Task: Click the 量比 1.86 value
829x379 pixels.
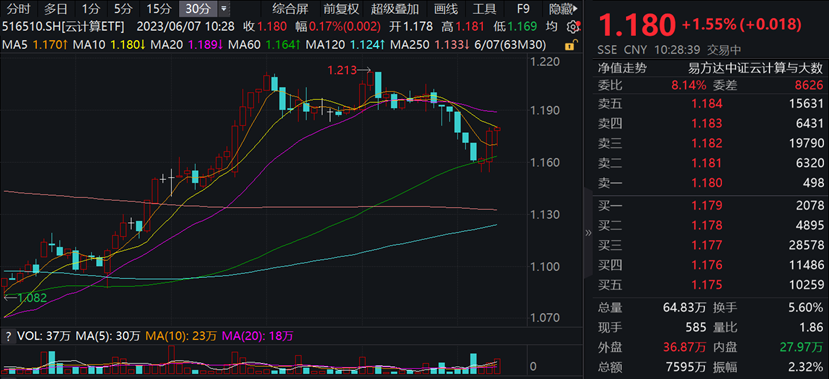Action: click(812, 327)
